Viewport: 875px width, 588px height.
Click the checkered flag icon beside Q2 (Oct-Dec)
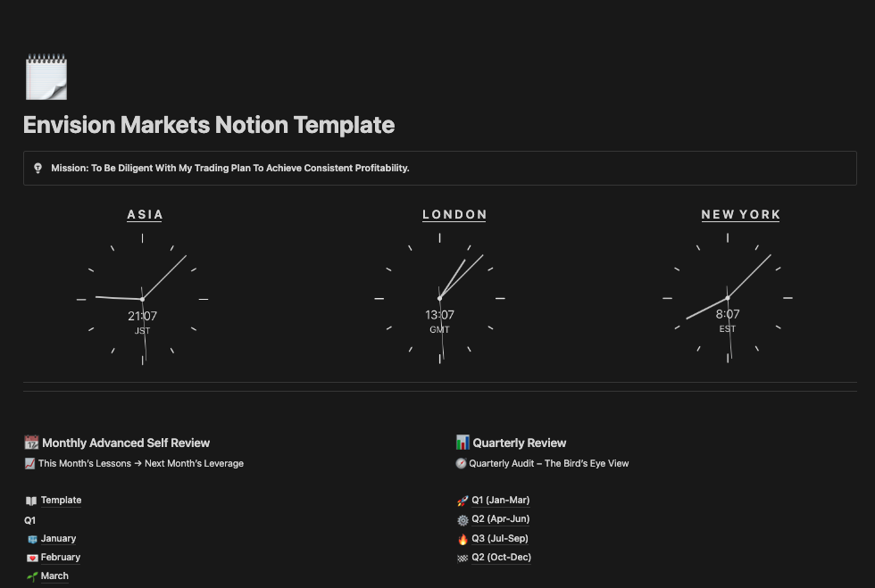pyautogui.click(x=462, y=558)
